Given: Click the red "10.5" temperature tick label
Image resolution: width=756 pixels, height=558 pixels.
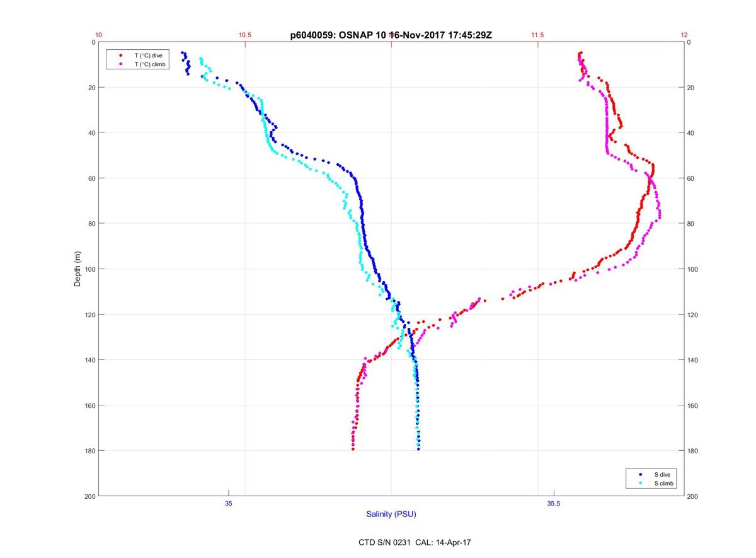Looking at the screenshot, I should 245,35.
